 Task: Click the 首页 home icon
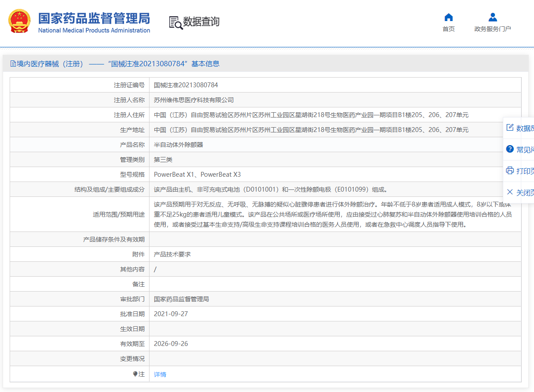coord(449,17)
